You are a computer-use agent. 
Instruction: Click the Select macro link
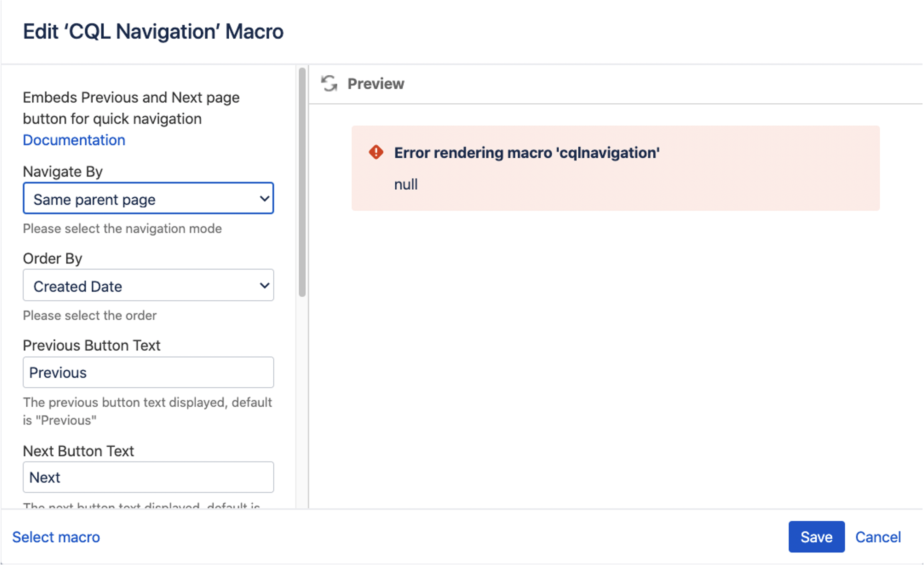56,537
